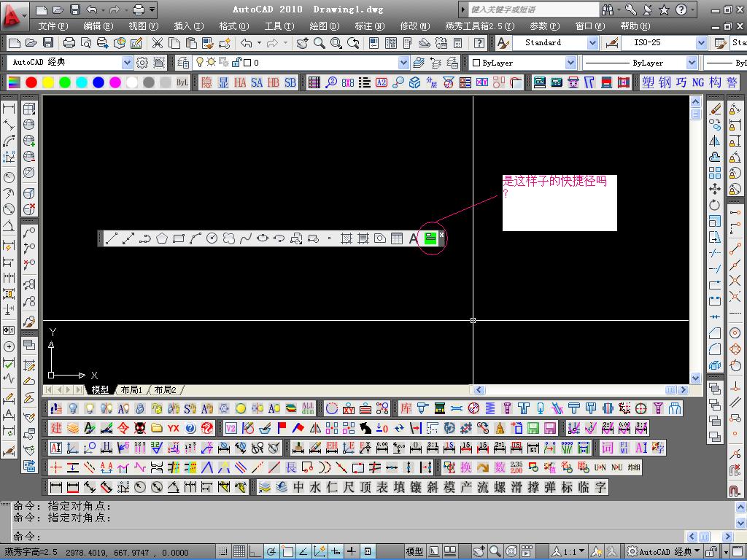Pick the red color swatch

(31, 82)
